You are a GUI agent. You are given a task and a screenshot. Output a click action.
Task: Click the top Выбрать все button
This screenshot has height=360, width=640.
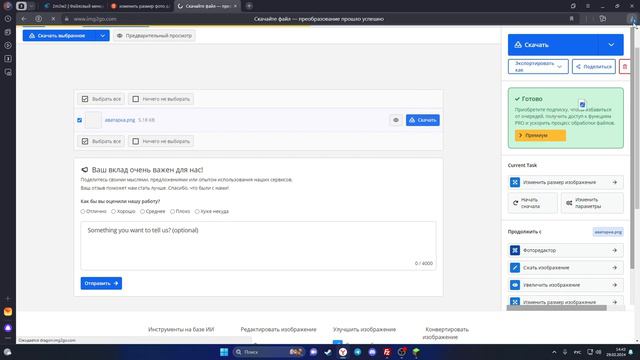(101, 99)
